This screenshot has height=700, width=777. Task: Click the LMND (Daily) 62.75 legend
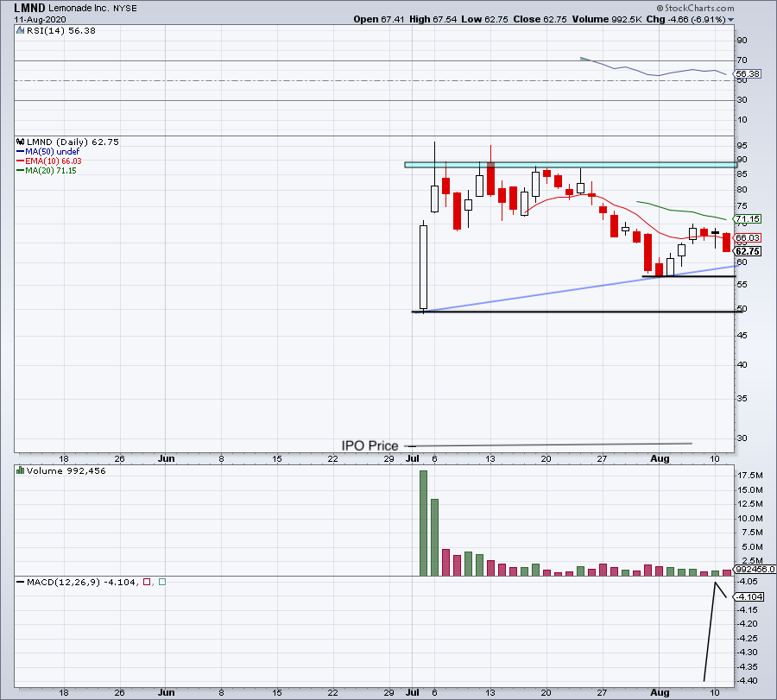(x=73, y=142)
